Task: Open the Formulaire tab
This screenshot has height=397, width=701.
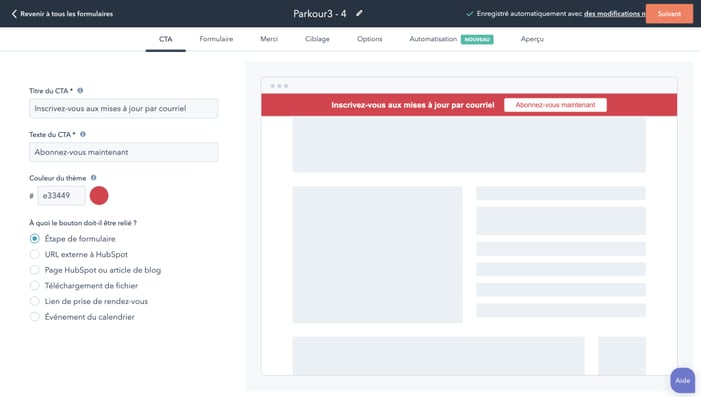Action: 216,39
